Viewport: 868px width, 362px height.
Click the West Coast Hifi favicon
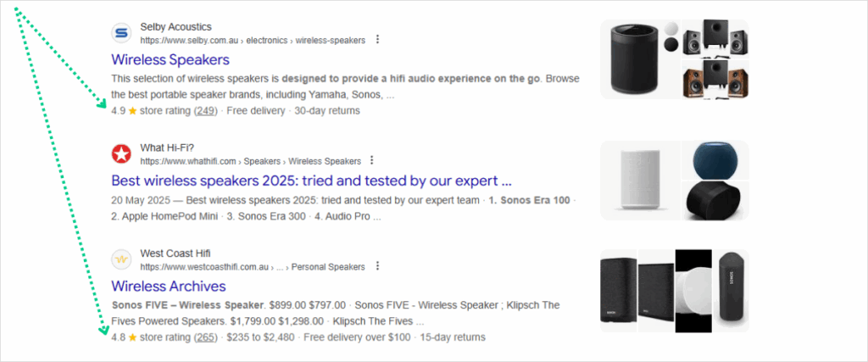(x=122, y=259)
